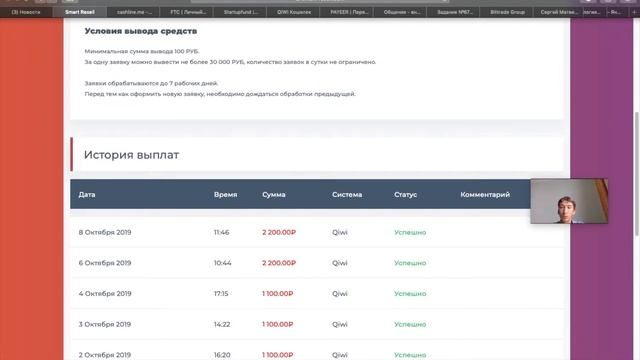Click the Комментарий column header
This screenshot has height=360, width=640.
(x=485, y=195)
